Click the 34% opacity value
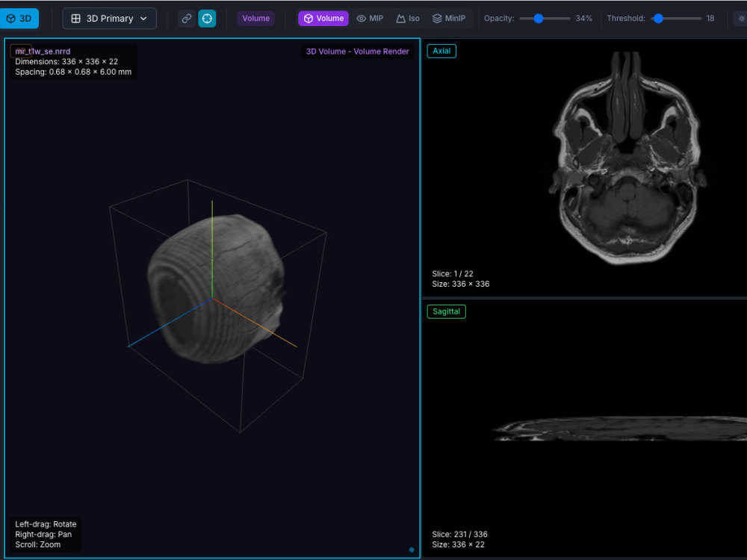This screenshot has height=560, width=747. (583, 19)
